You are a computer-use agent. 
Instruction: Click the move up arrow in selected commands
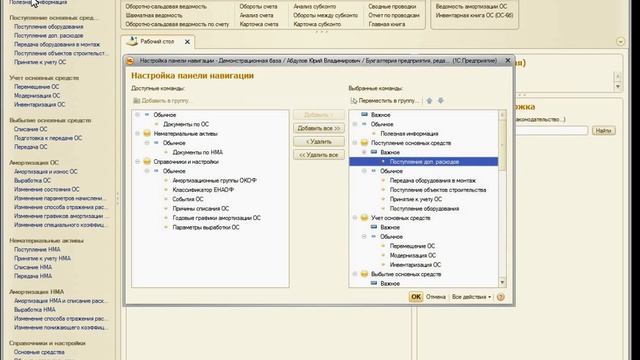pos(429,101)
